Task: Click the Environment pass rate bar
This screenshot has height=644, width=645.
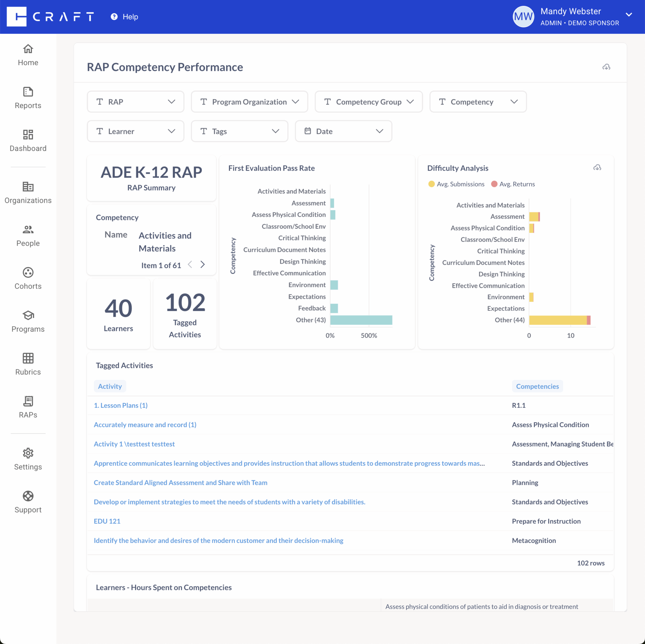Action: tap(334, 285)
